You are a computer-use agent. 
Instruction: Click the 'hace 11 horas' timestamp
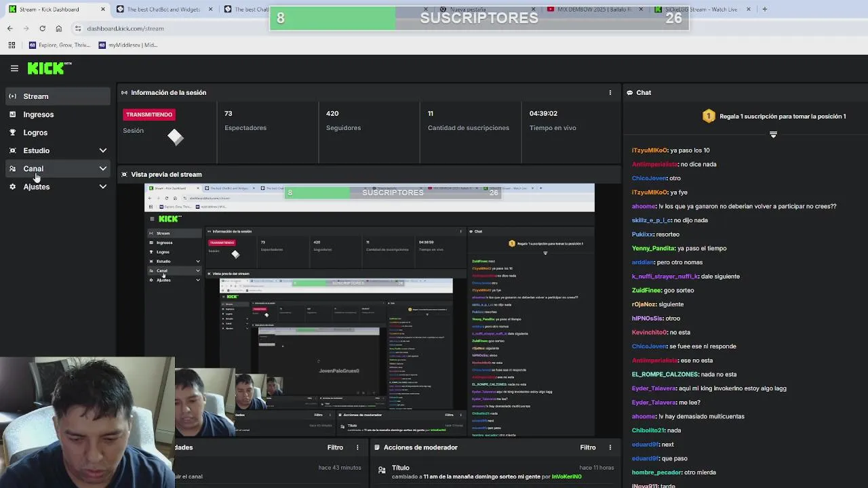[596, 468]
